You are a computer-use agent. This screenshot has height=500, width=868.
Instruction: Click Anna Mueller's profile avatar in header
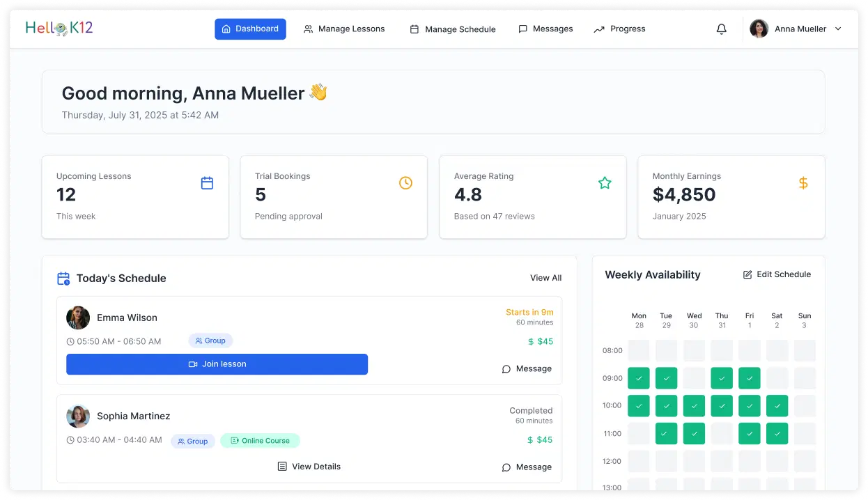click(x=759, y=29)
